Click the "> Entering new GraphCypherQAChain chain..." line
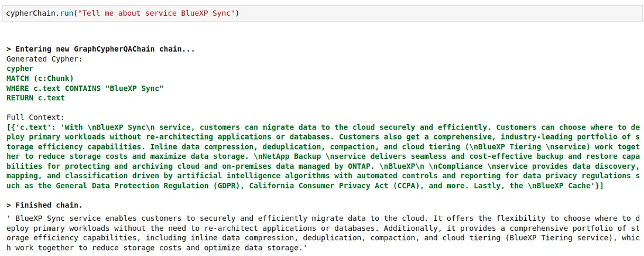The image size is (644, 256). click(101, 49)
